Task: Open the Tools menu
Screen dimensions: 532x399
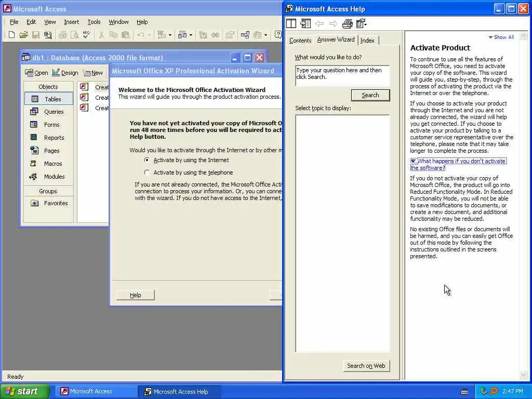Action: click(94, 22)
